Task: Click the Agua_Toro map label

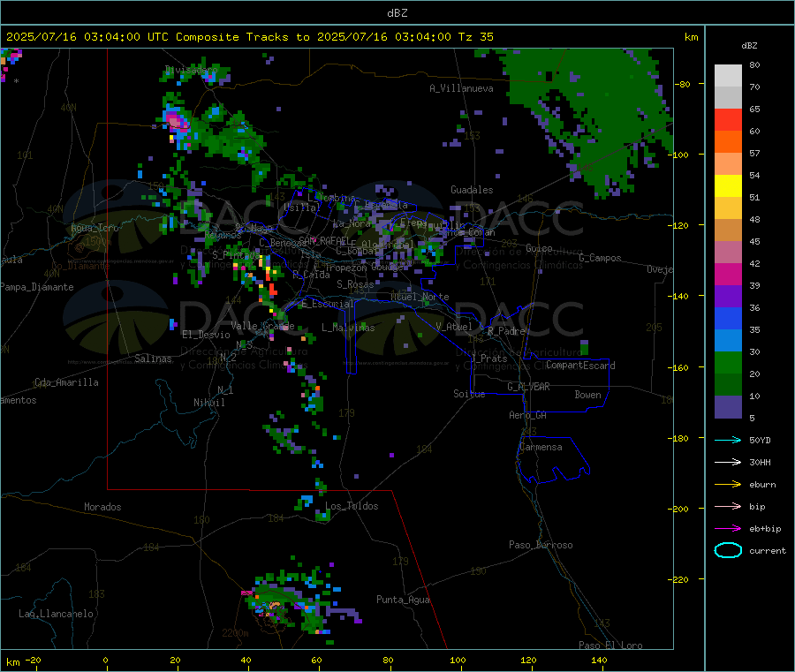Action: 95,228
